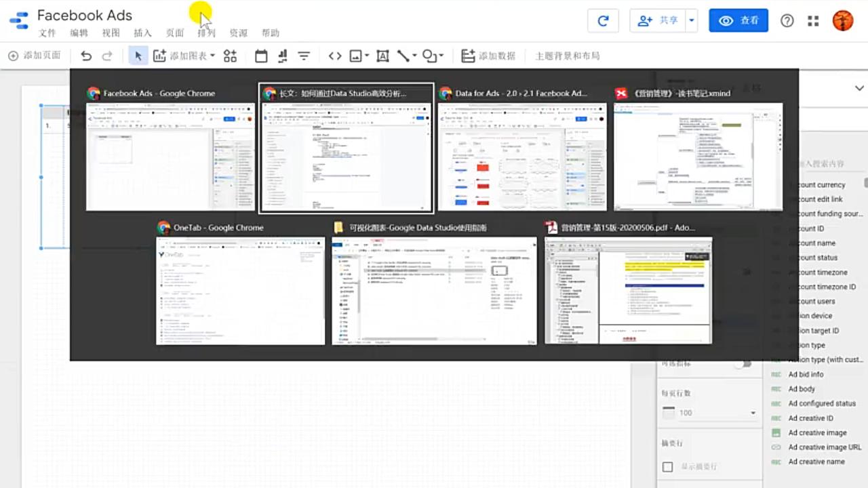Click the refresh data icon button

point(603,20)
